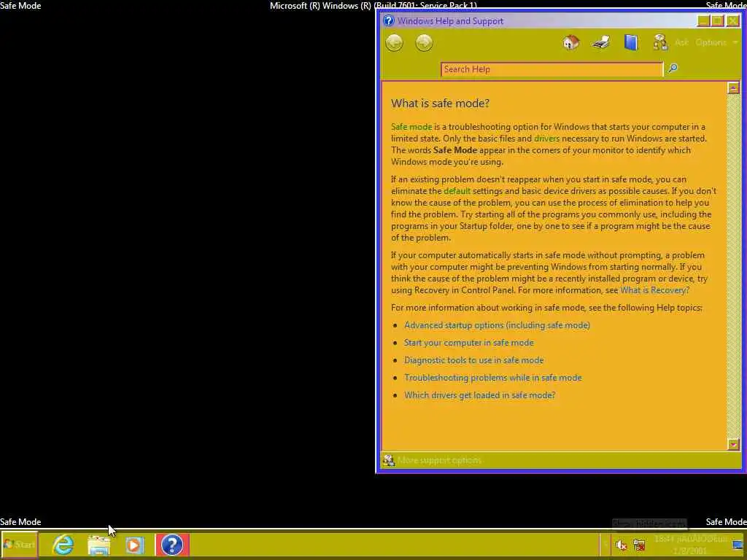Open the 'Safe mode' glossary link

click(411, 127)
